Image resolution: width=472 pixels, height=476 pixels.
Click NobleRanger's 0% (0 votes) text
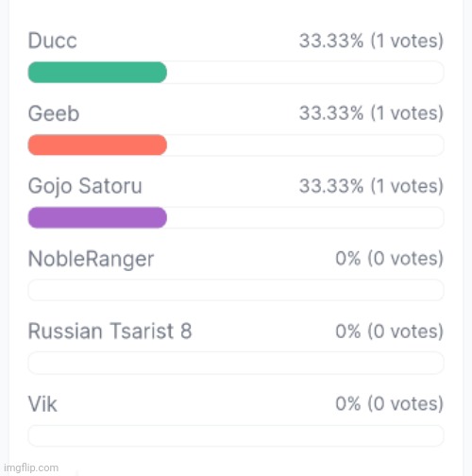pos(390,259)
